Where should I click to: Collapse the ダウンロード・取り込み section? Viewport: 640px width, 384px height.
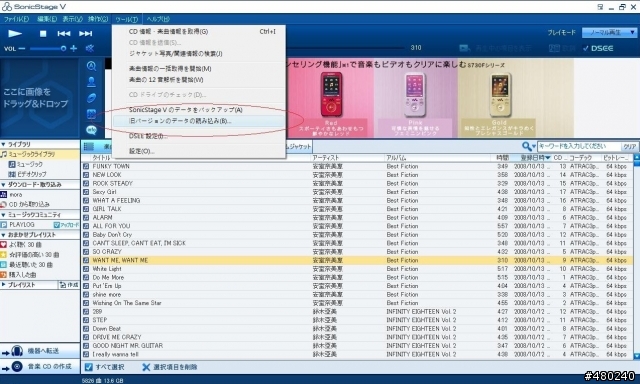(3, 185)
